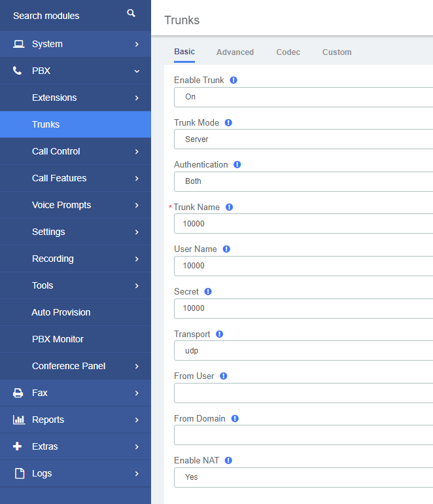Expand the Settings submenu arrow

137,232
